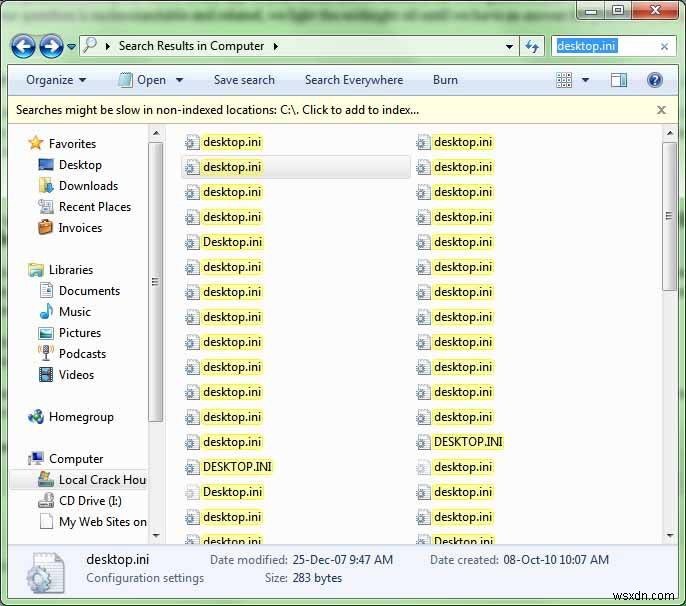Open the view options dropdown arrow
Screen dimensions: 686x606
pos(585,80)
